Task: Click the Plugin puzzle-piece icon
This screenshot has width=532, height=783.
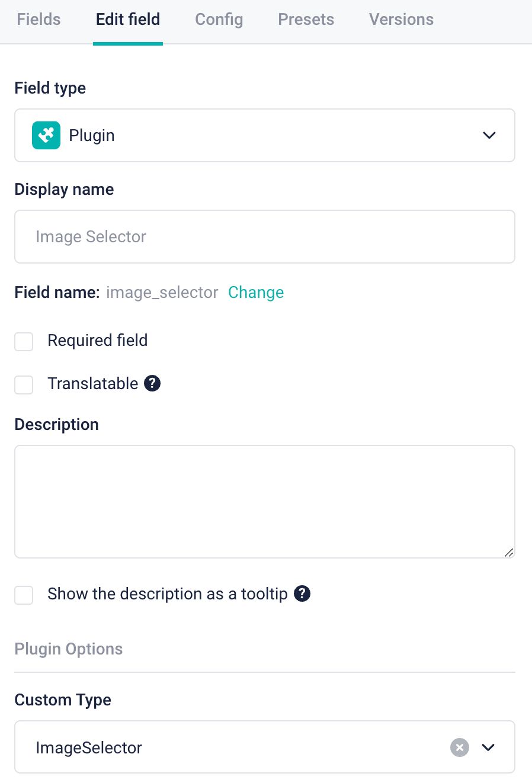Action: pos(46,135)
